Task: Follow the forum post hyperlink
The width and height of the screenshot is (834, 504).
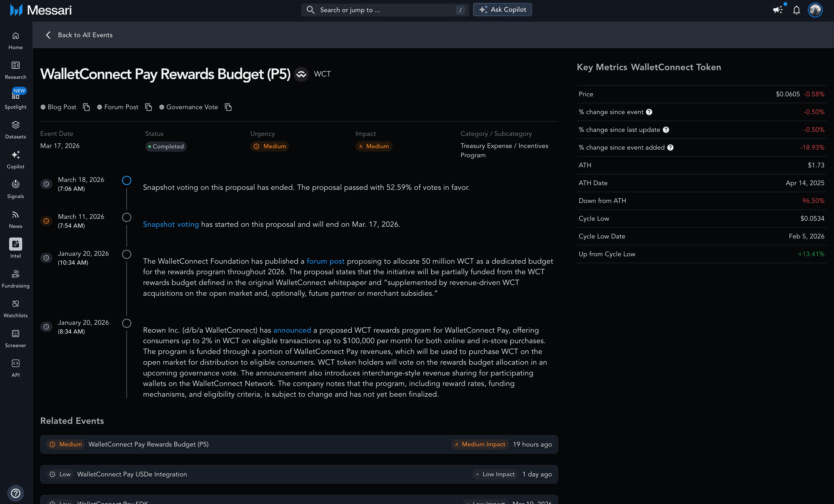Action: tap(325, 261)
